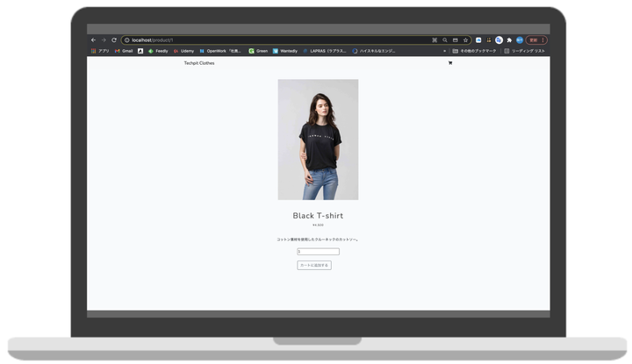
Task: Click the zoom magnifier icon in the address bar
Action: coord(445,40)
